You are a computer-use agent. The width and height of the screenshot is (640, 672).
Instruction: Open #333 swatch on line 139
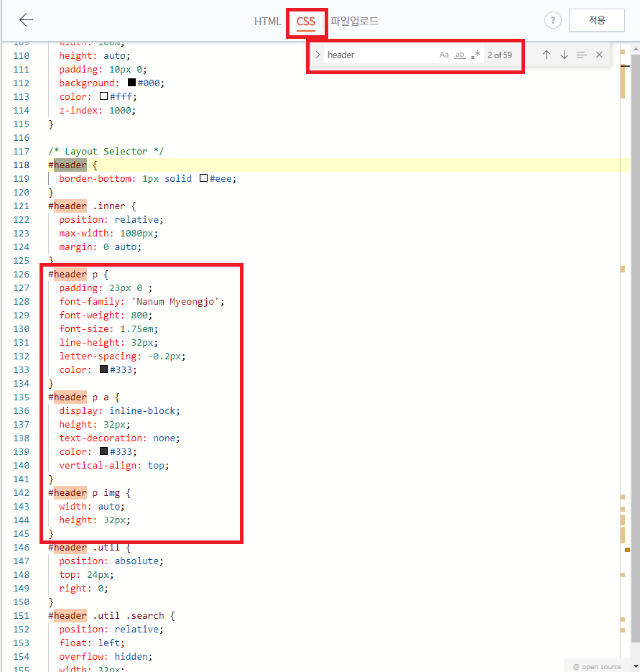coord(103,451)
